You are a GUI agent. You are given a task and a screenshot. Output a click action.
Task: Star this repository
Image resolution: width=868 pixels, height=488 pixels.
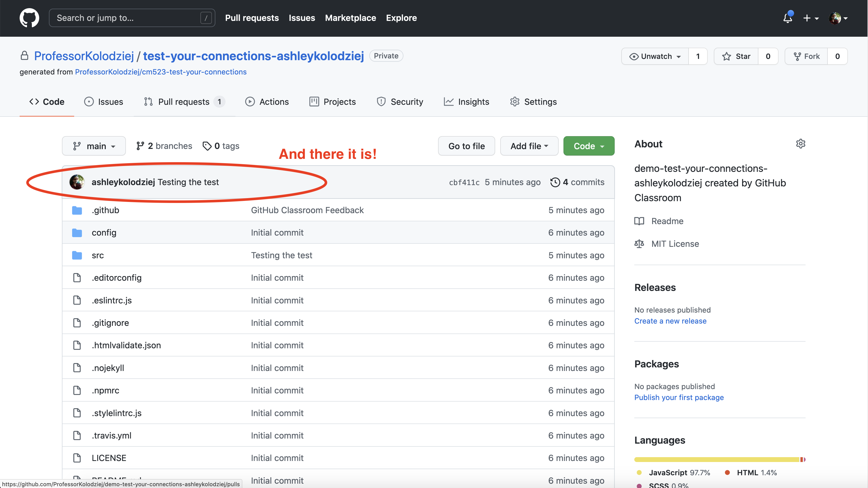(x=736, y=56)
